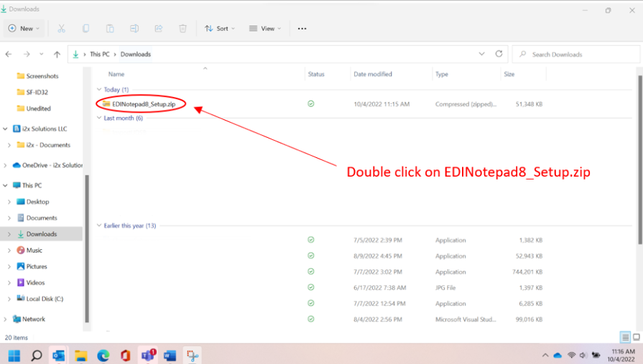Viewport: 643px width, 364px height.
Task: Go back with the left arrow
Action: pos(9,54)
